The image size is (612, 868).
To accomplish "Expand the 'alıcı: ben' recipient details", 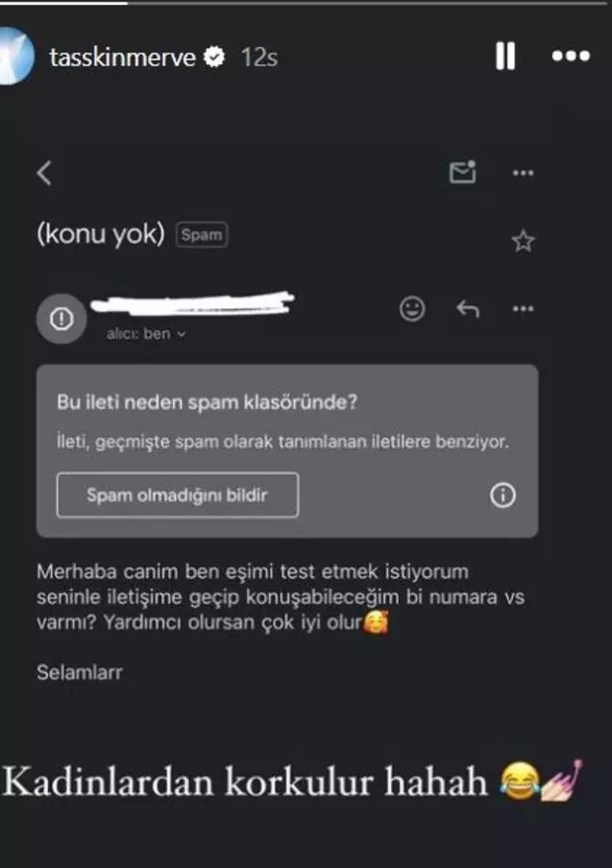I will coord(146,334).
